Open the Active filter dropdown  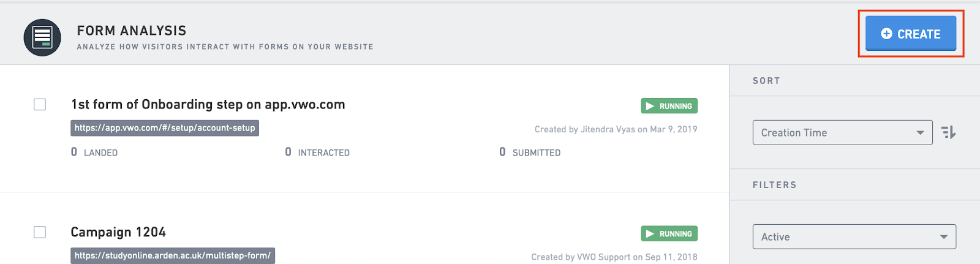854,236
